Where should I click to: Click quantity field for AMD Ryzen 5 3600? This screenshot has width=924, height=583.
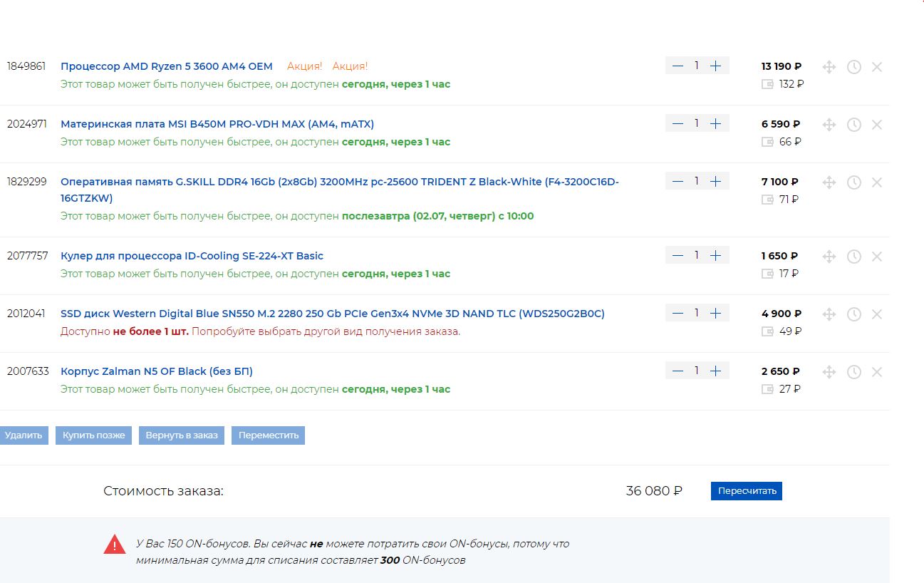697,66
